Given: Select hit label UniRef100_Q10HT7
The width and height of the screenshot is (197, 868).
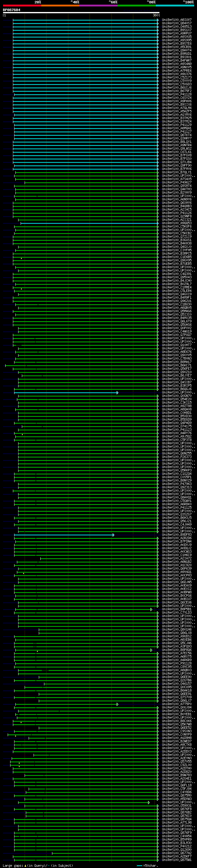Looking at the screenshot, I should (x=176, y=345).
